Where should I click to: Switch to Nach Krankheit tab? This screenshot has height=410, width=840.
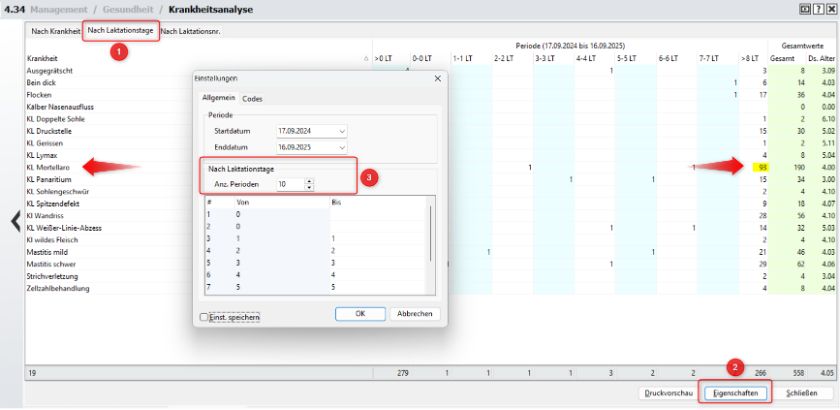tap(54, 31)
